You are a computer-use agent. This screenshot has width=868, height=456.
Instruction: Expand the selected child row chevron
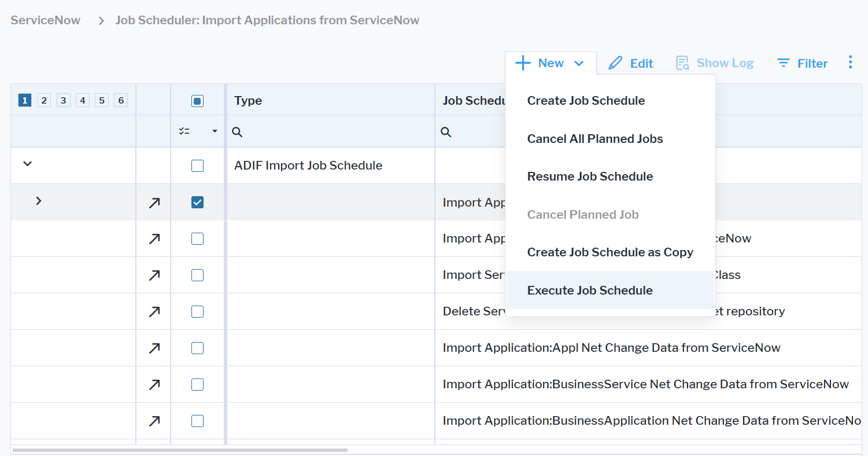(39, 201)
